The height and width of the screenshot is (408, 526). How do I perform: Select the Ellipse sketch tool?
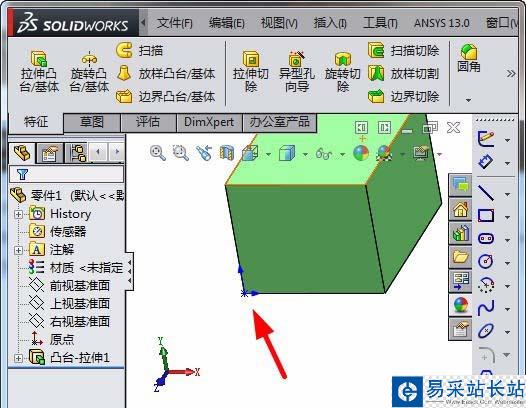[x=486, y=330]
